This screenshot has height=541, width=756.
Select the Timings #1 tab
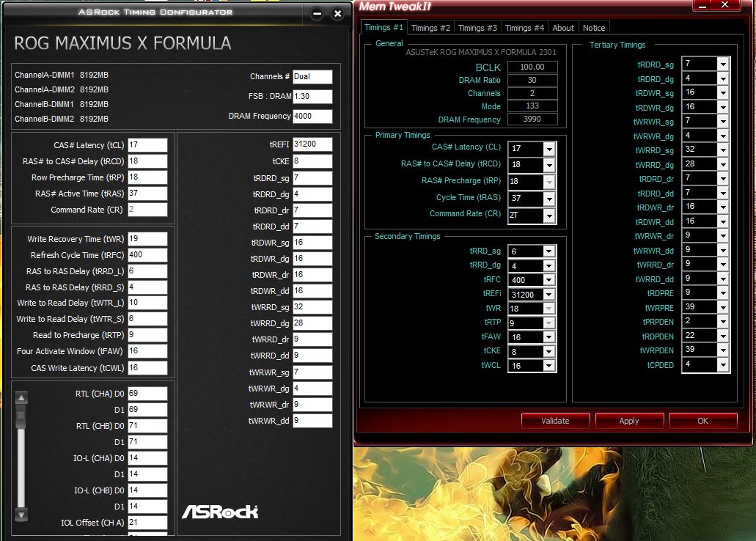(383, 27)
